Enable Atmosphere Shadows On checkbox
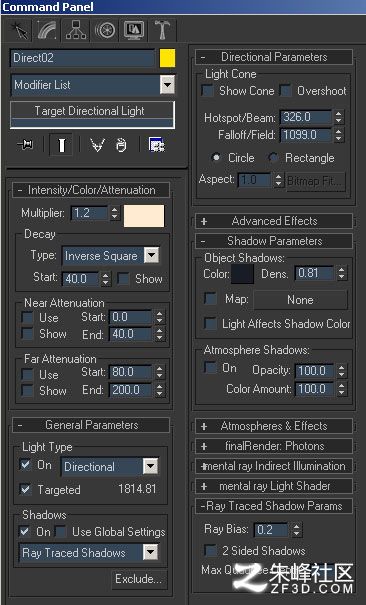366x605 pixels. (210, 367)
